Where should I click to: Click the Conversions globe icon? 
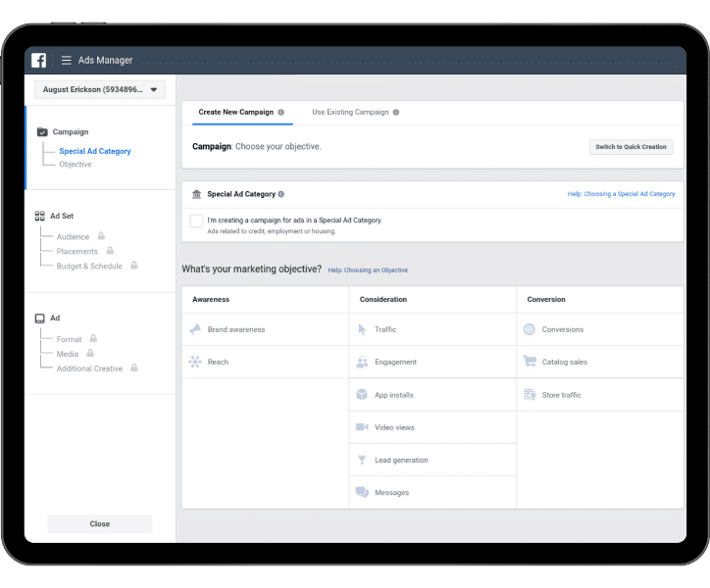[530, 329]
